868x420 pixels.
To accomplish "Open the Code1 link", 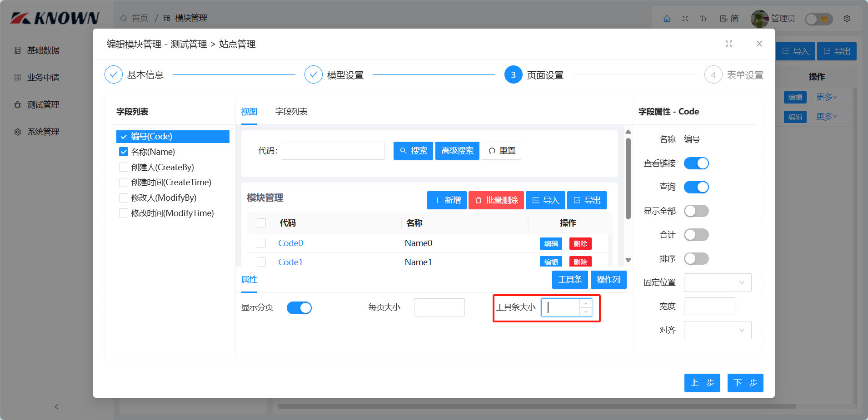I will (290, 262).
